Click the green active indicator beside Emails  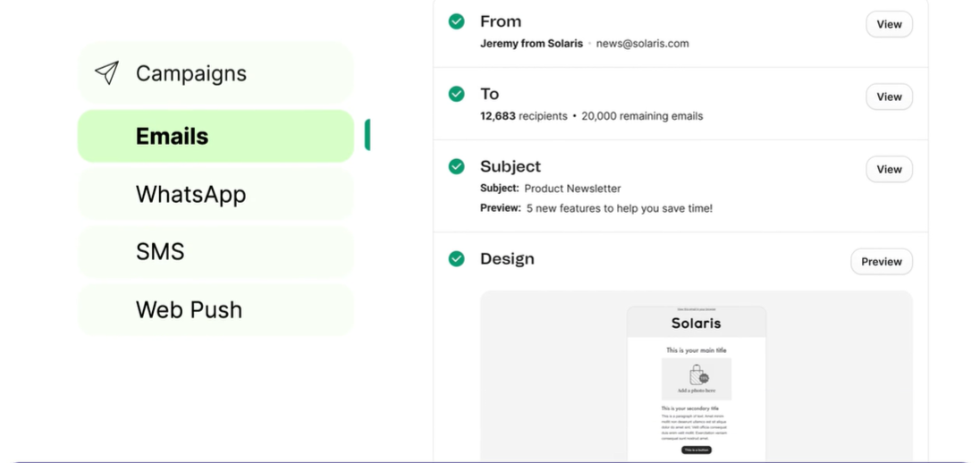pyautogui.click(x=367, y=135)
